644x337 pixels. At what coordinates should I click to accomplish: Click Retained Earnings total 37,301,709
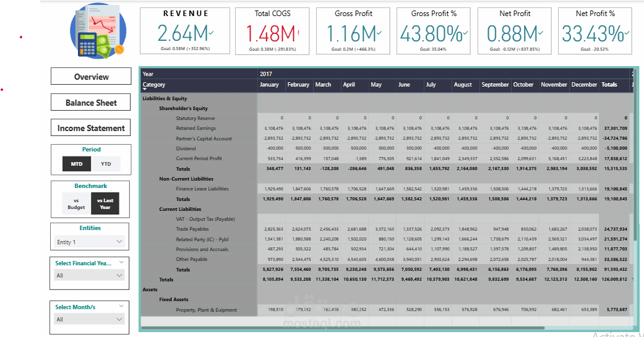pos(616,129)
